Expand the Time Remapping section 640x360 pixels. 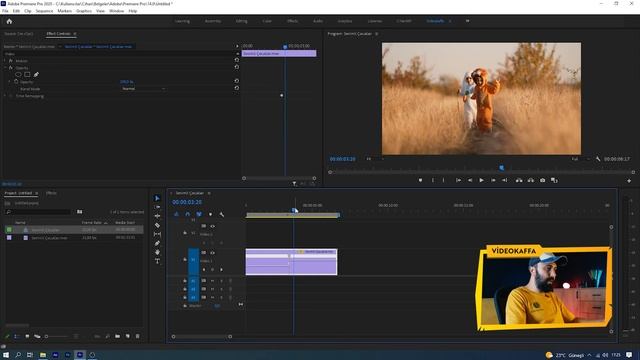(5, 96)
